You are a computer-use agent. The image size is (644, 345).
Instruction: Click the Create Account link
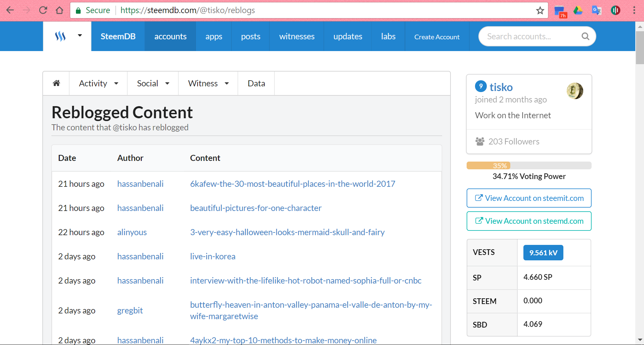pos(437,37)
